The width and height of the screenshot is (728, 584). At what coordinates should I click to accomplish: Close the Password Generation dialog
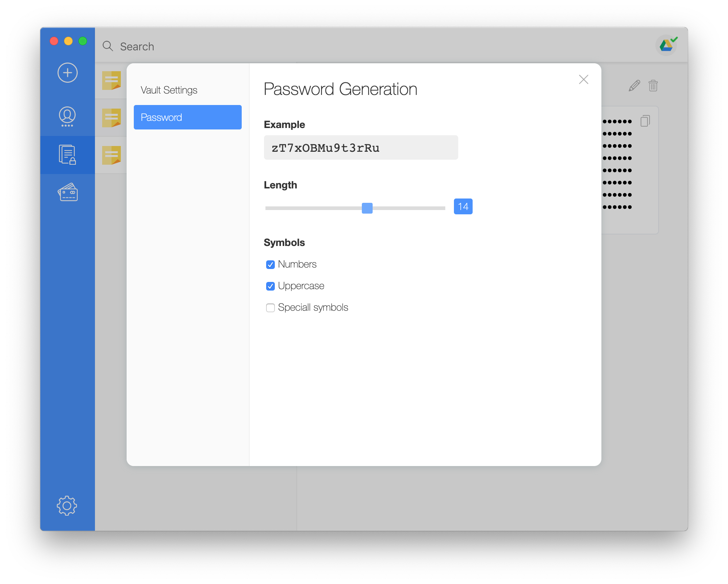(x=583, y=79)
